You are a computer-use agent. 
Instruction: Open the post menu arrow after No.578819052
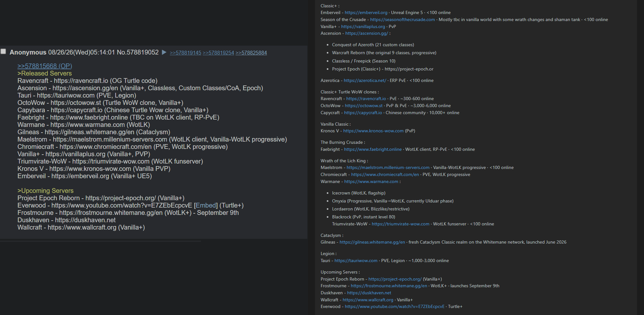click(164, 52)
